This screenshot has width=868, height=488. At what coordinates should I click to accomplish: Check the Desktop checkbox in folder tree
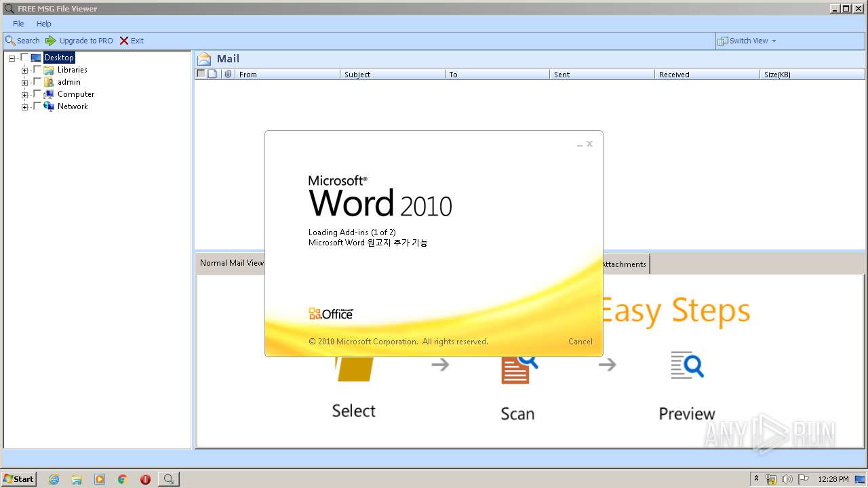[x=24, y=58]
